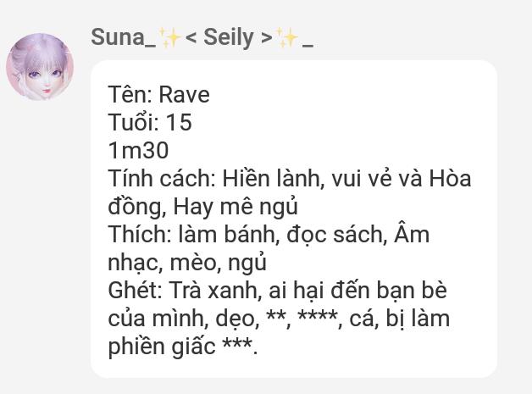Image resolution: width=532 pixels, height=394 pixels.
Task: Click the "Ghét:" label in the message
Action: click(x=135, y=291)
